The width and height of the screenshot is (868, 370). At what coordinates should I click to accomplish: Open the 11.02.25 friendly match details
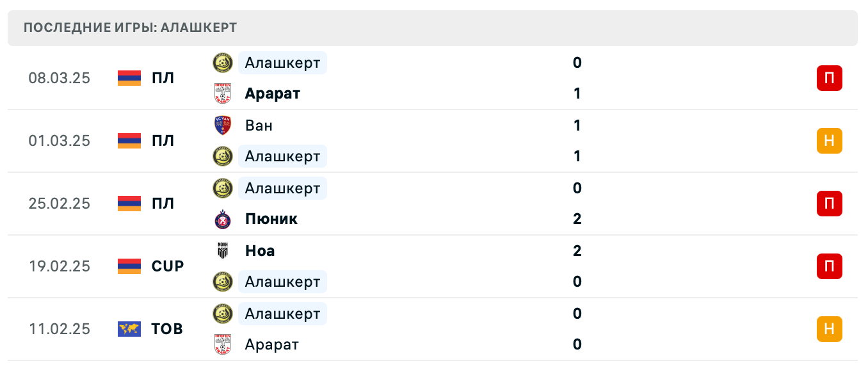point(448,329)
